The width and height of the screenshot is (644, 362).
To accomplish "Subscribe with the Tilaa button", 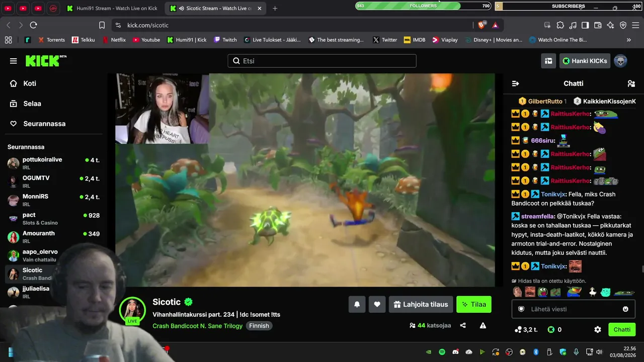I will click(474, 304).
